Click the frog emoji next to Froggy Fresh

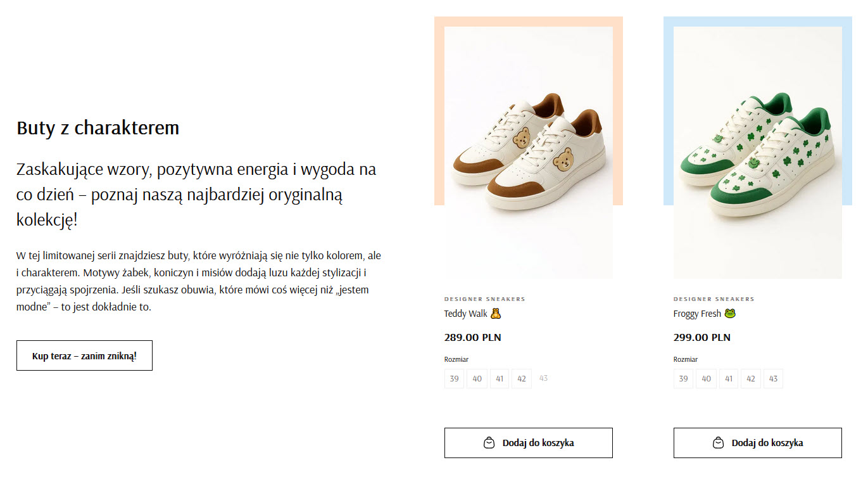pyautogui.click(x=729, y=313)
